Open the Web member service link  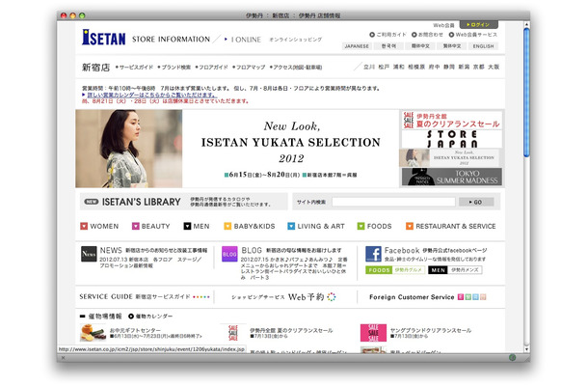tap(473, 35)
